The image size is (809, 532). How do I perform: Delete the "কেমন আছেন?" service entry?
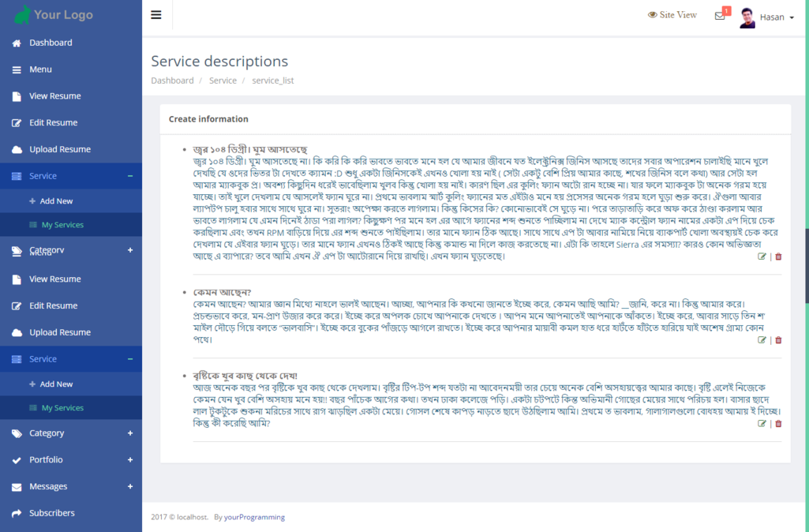(x=778, y=340)
